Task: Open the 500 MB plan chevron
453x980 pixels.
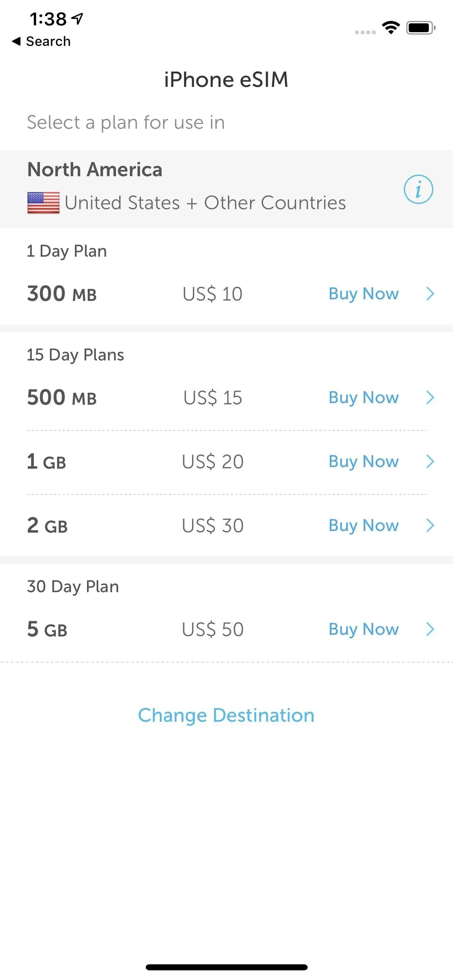Action: point(430,397)
